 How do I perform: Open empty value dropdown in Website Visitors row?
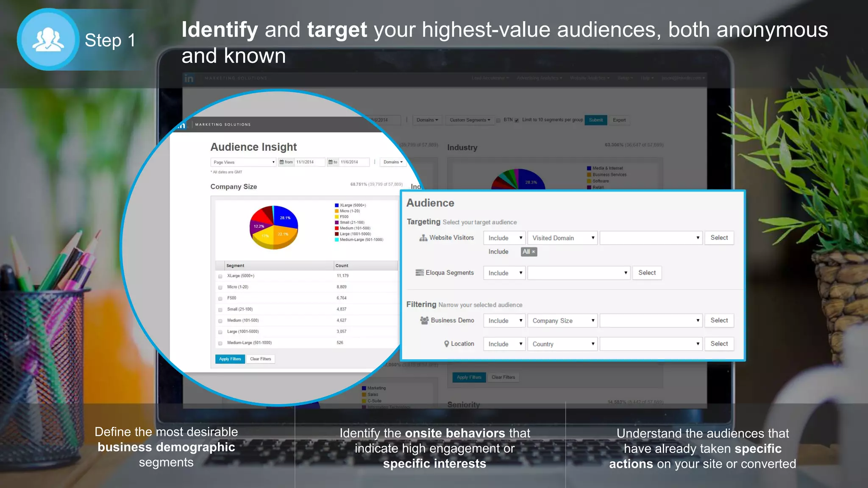651,238
